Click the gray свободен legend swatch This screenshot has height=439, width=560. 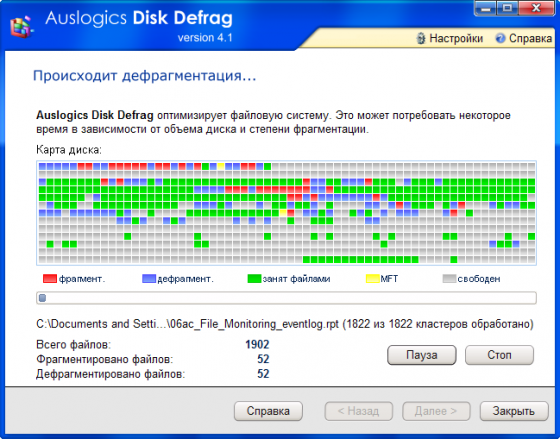[x=449, y=279]
